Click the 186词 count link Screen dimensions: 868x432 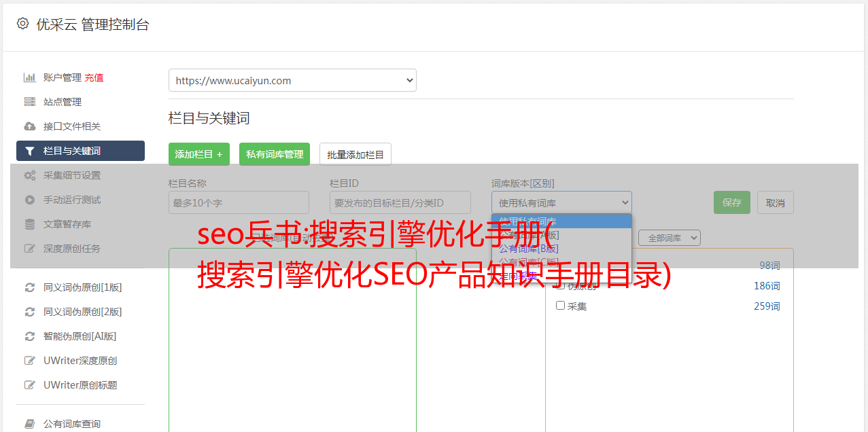coord(767,286)
